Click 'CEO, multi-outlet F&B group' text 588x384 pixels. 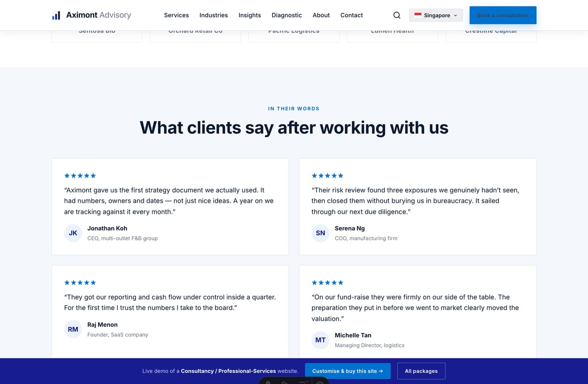pos(123,238)
